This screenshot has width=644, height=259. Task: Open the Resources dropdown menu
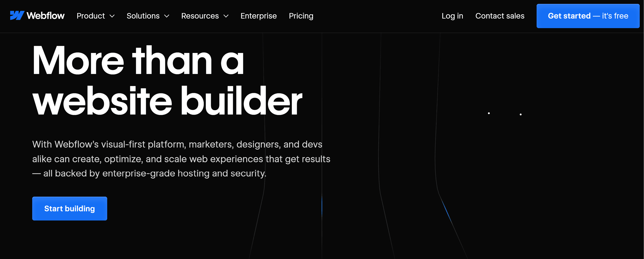point(206,16)
